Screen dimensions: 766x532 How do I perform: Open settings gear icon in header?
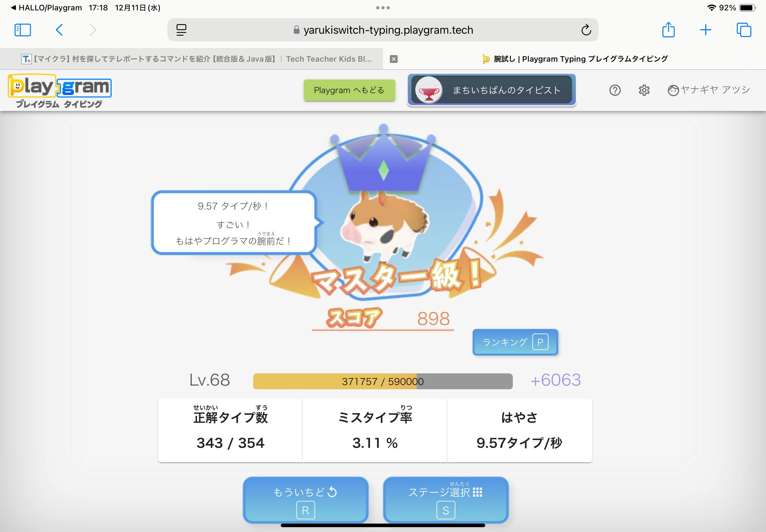pyautogui.click(x=644, y=90)
